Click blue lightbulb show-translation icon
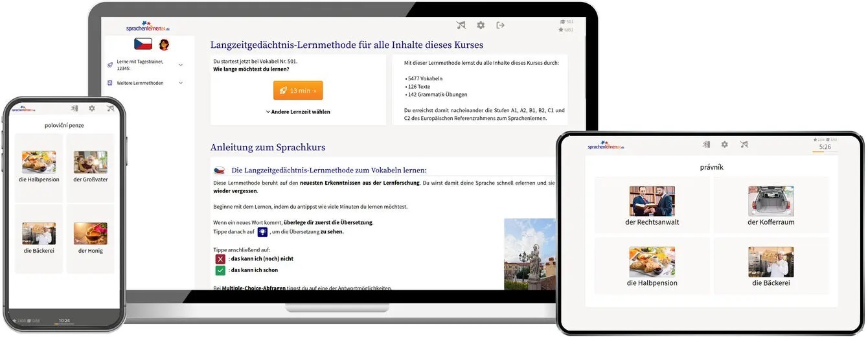The image size is (868, 337). (x=262, y=232)
